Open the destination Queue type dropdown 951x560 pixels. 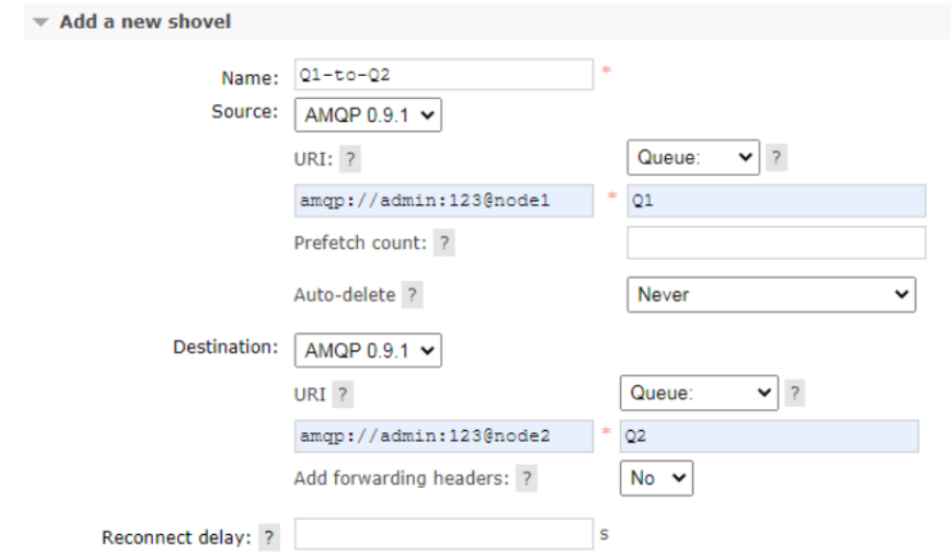(x=699, y=393)
